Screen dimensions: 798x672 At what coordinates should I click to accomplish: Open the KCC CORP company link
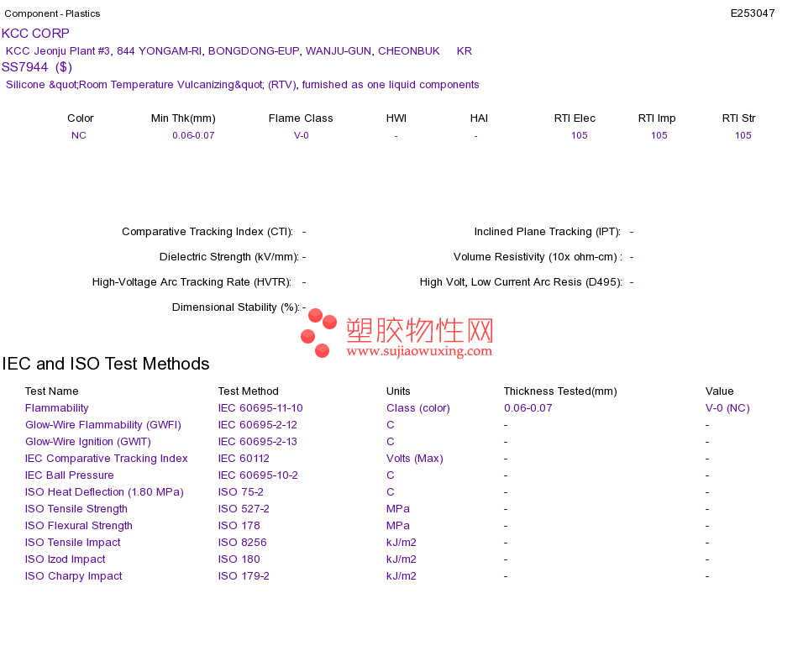(x=35, y=34)
